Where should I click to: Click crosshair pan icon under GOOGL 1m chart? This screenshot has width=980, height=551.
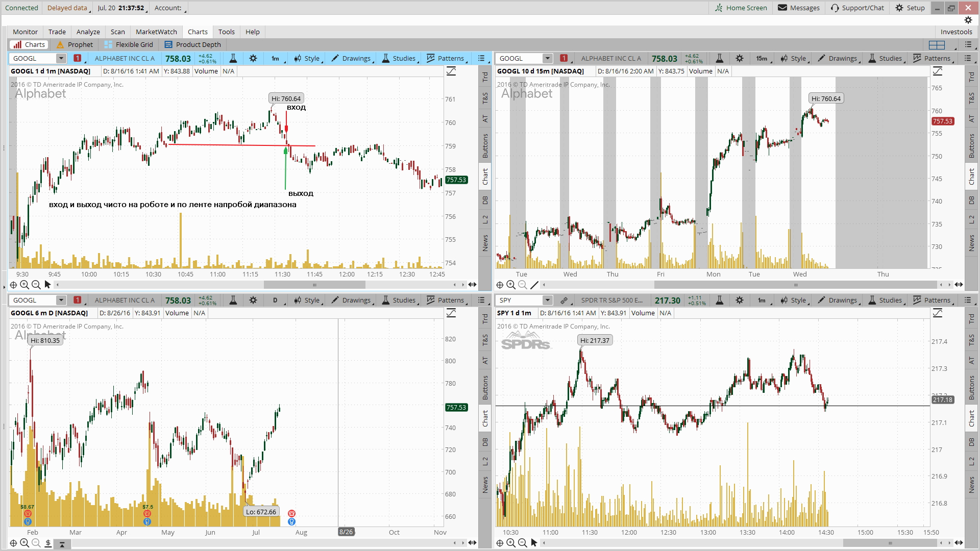pos(13,285)
